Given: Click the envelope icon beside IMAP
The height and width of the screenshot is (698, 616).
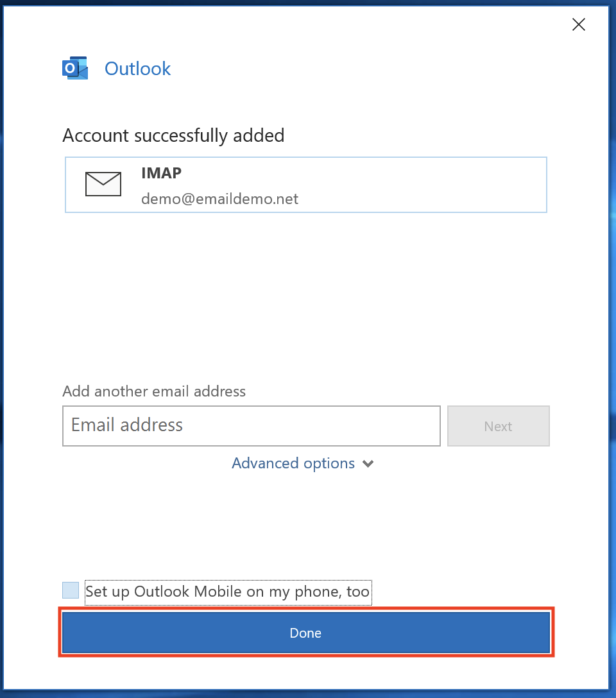Looking at the screenshot, I should click(103, 184).
